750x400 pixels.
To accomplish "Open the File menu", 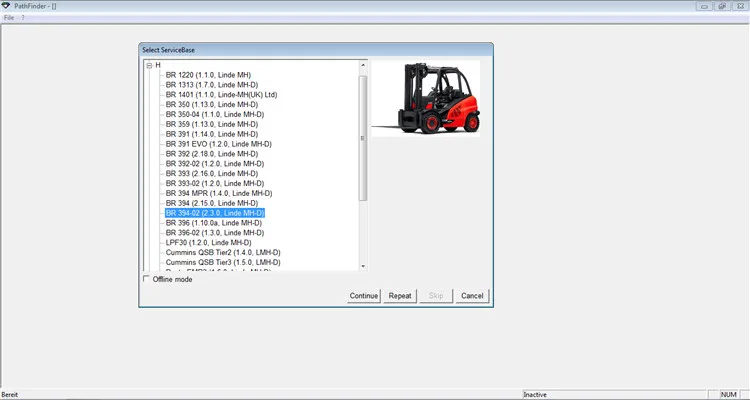I will (x=9, y=18).
